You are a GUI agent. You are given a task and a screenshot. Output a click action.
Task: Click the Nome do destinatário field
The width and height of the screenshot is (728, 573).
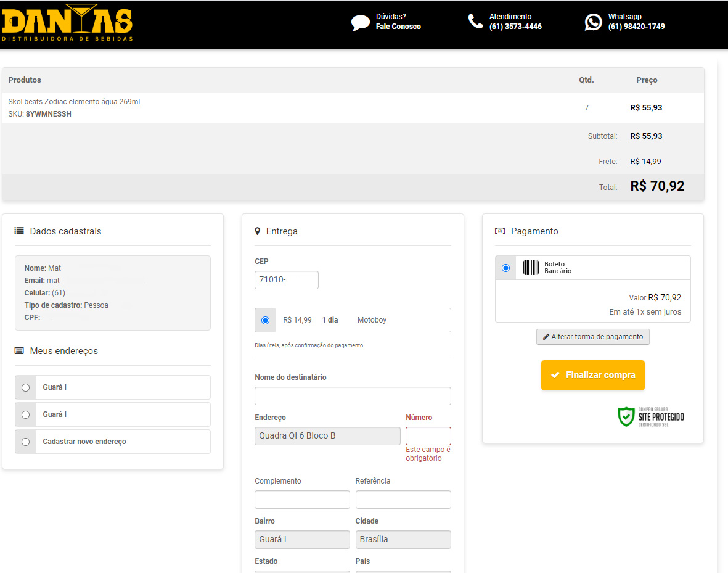tap(353, 396)
